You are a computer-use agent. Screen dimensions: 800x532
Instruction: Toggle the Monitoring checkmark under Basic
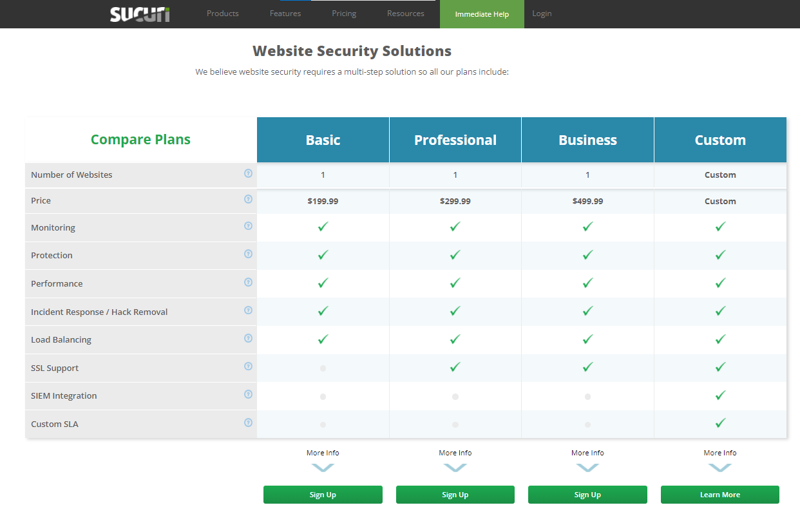point(323,227)
